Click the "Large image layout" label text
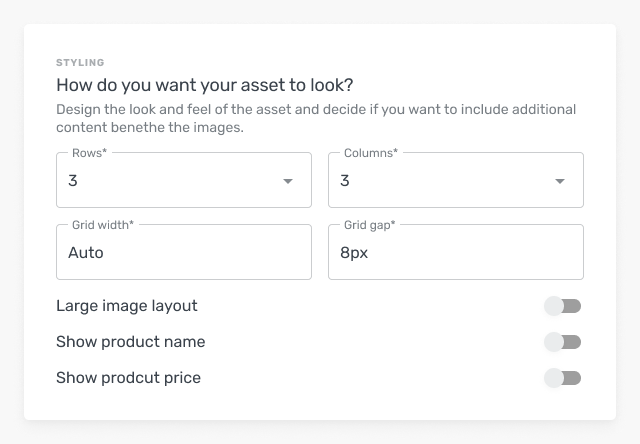Image resolution: width=640 pixels, height=444 pixels. [127, 306]
